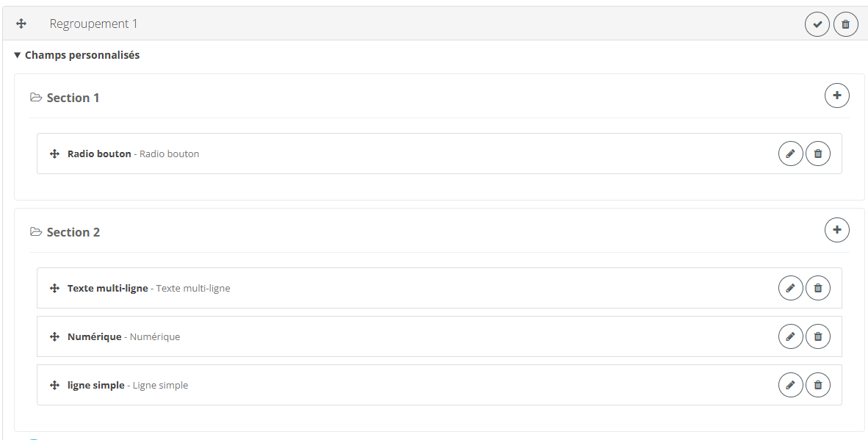Delete the Texte multi-ligne field
The height and width of the screenshot is (440, 868).
818,289
